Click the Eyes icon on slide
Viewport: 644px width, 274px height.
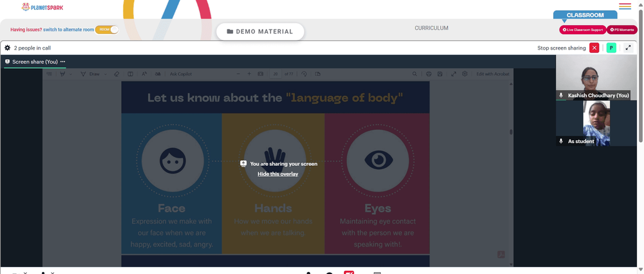tap(378, 161)
